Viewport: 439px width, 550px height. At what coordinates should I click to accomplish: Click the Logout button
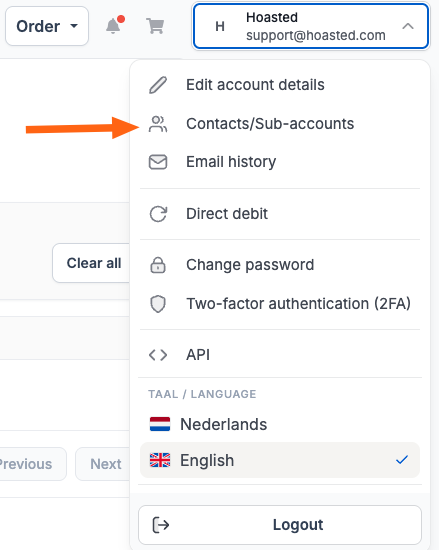[x=280, y=525]
